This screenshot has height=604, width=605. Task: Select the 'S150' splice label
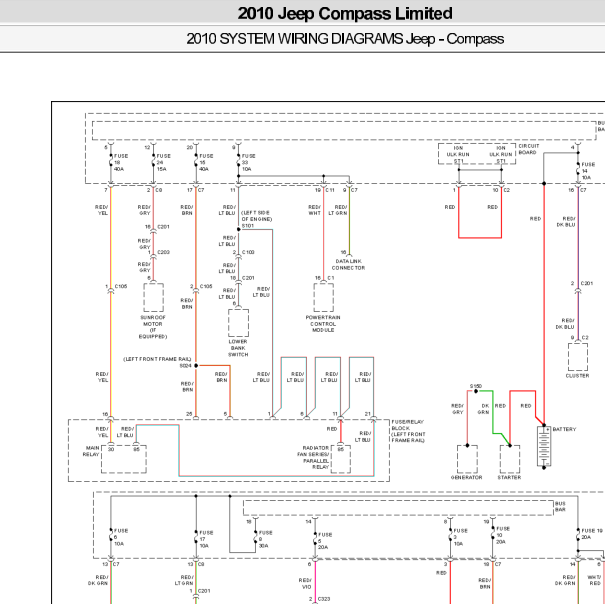(475, 386)
